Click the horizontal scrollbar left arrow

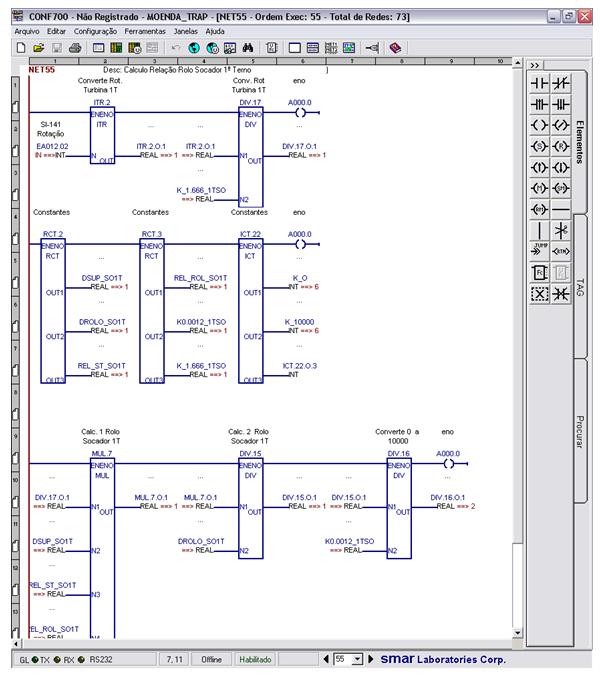coord(15,644)
